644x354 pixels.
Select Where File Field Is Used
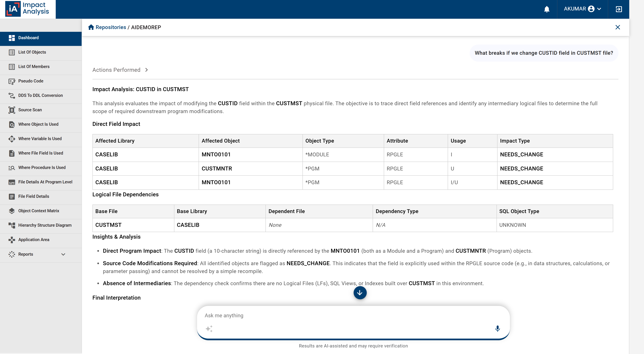pyautogui.click(x=41, y=153)
